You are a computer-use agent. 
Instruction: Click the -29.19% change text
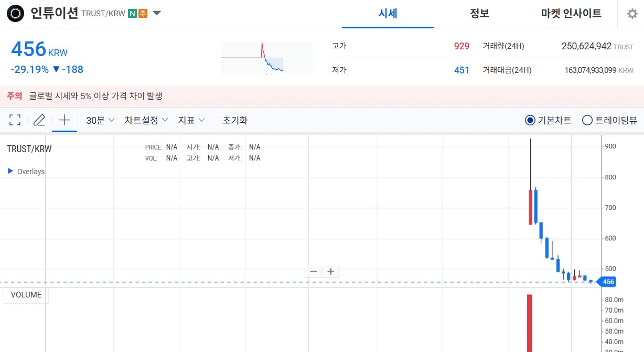click(29, 69)
